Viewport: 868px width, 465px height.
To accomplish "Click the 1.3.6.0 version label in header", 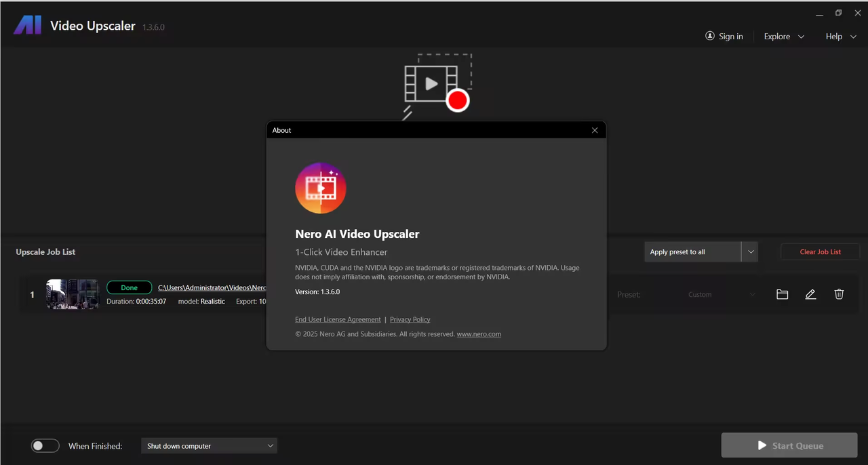I will pos(153,27).
